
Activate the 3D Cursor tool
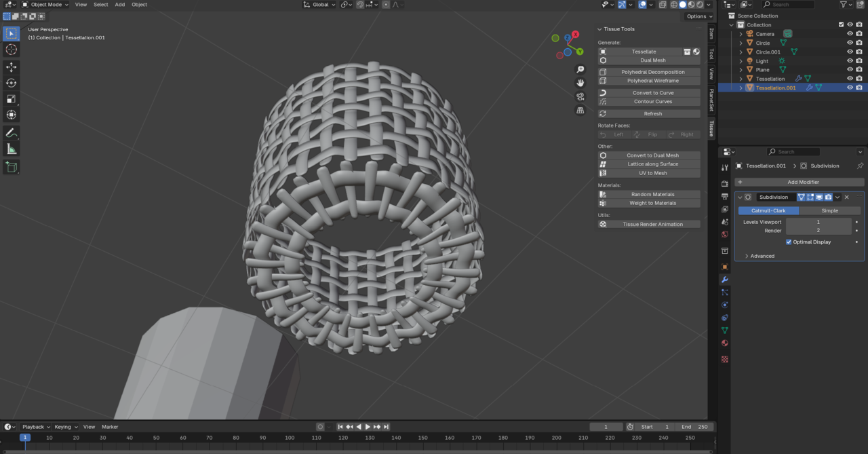point(12,50)
